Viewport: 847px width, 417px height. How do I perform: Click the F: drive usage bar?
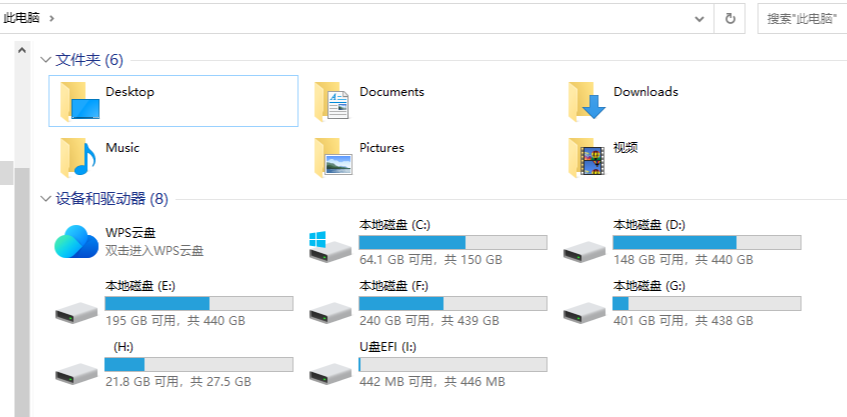[x=453, y=303]
